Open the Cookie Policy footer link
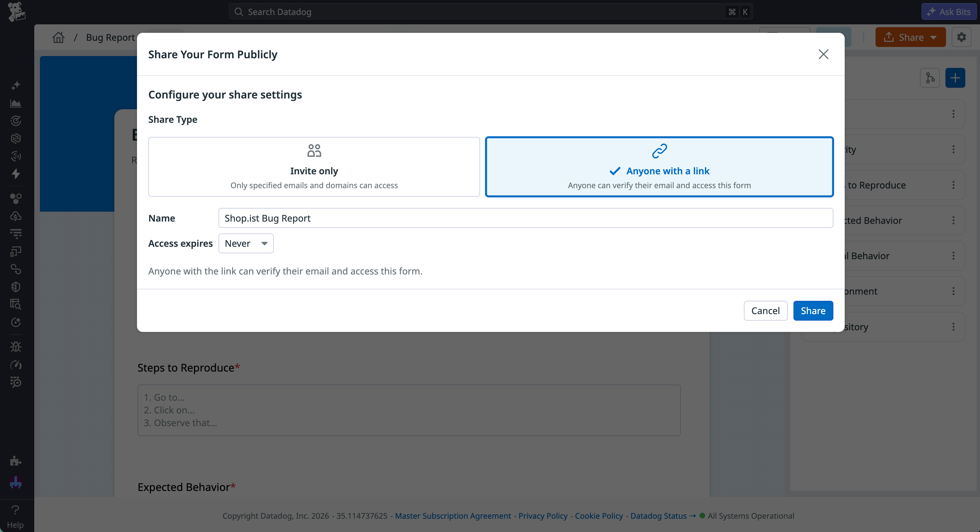Screen dimensions: 980x532 (599, 516)
